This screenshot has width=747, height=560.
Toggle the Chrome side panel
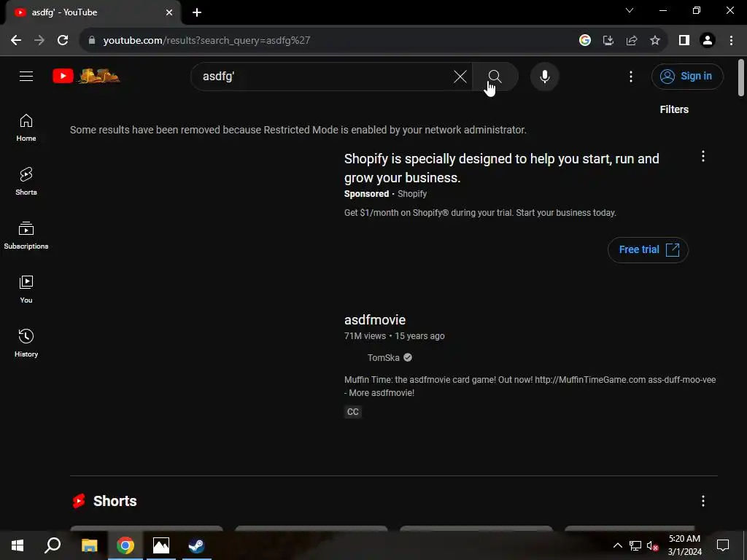click(684, 41)
